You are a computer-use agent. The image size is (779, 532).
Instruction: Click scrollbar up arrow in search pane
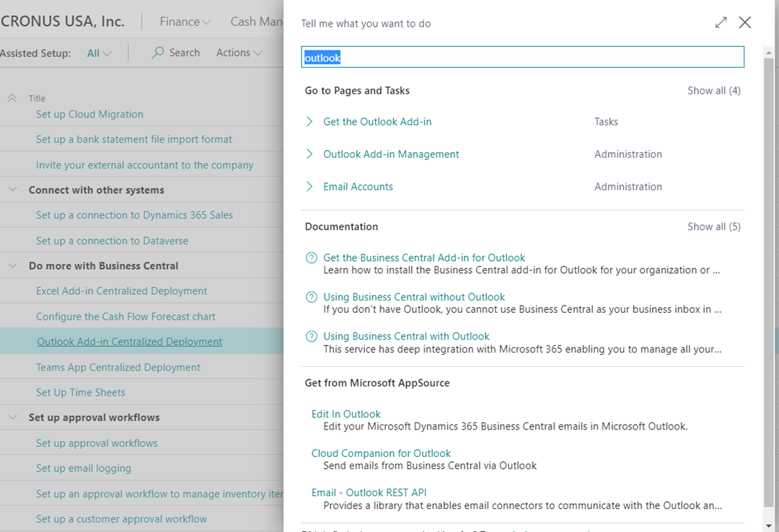[769, 52]
